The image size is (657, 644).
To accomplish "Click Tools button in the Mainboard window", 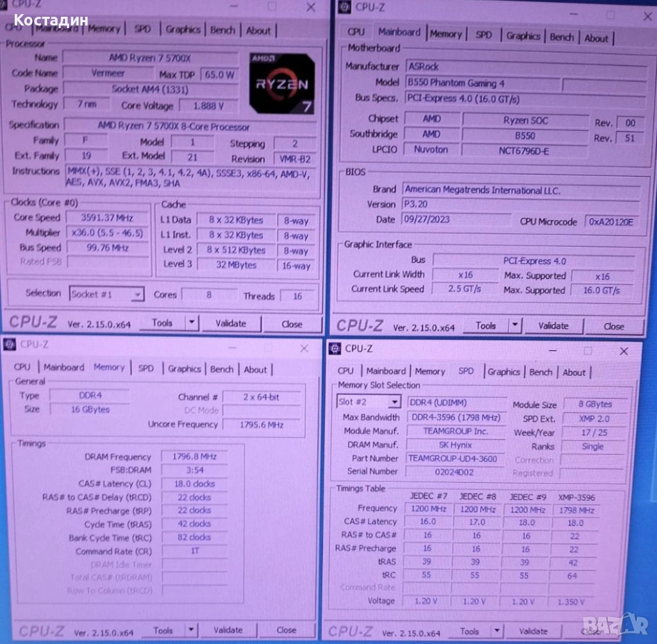I will click(486, 325).
